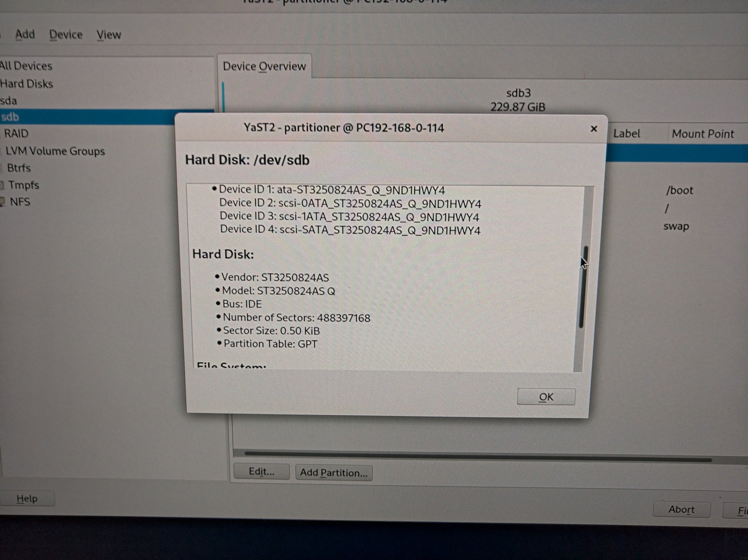The height and width of the screenshot is (560, 748).
Task: Select All Devices tree entry
Action: pos(26,66)
